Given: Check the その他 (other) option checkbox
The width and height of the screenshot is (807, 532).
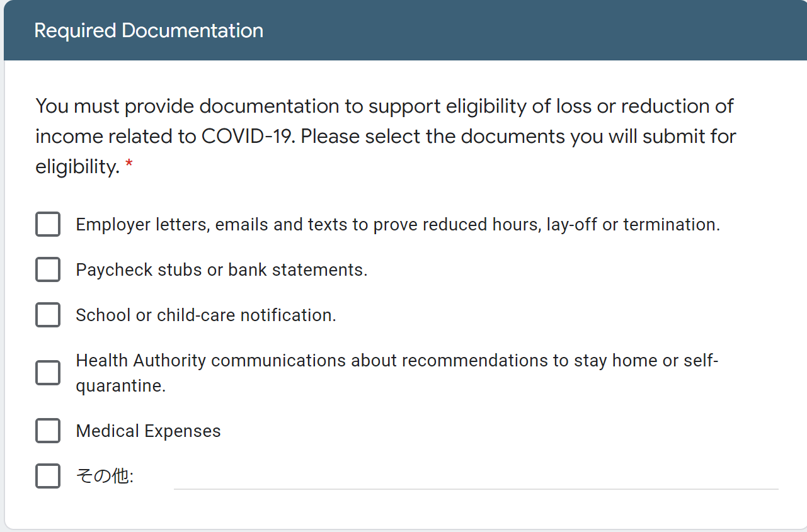Looking at the screenshot, I should [x=48, y=476].
